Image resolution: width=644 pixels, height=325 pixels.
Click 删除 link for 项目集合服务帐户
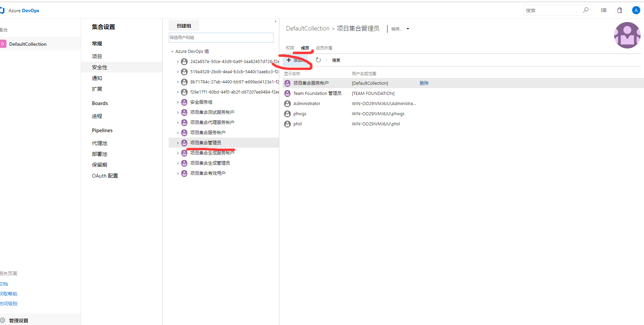click(424, 83)
